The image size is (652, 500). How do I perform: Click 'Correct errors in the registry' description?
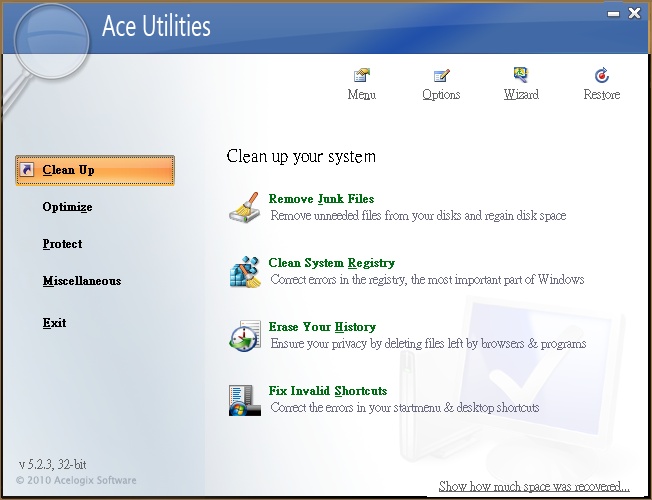click(x=427, y=280)
